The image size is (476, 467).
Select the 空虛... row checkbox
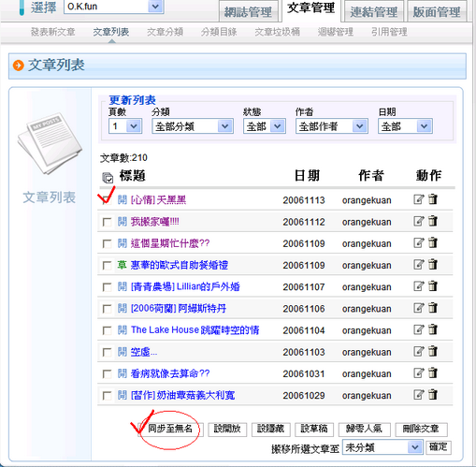[107, 352]
